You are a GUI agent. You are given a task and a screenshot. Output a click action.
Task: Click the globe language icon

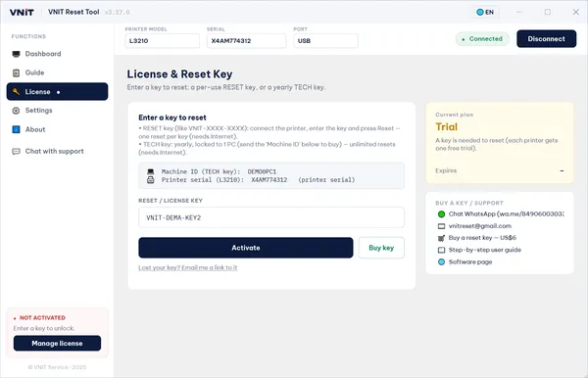tap(480, 12)
